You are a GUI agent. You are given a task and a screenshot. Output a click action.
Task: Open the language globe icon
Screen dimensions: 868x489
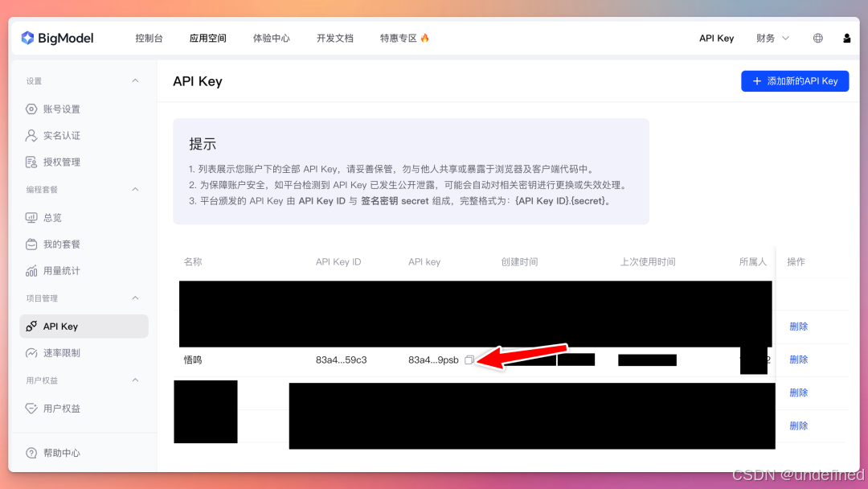coord(817,39)
